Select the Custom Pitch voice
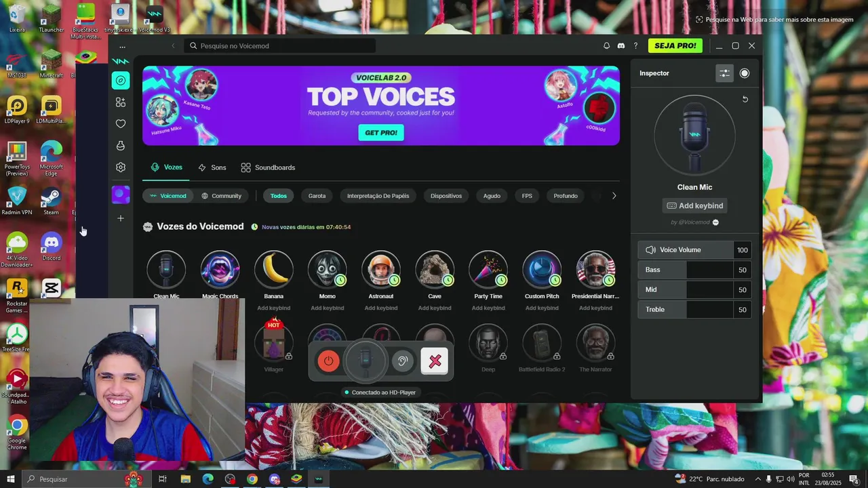 click(x=542, y=270)
